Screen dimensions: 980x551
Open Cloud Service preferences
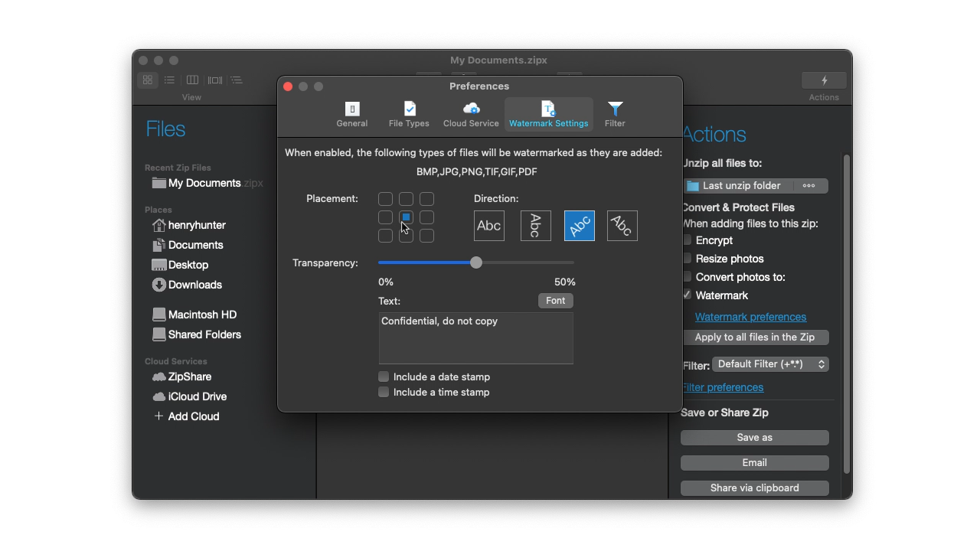click(471, 114)
